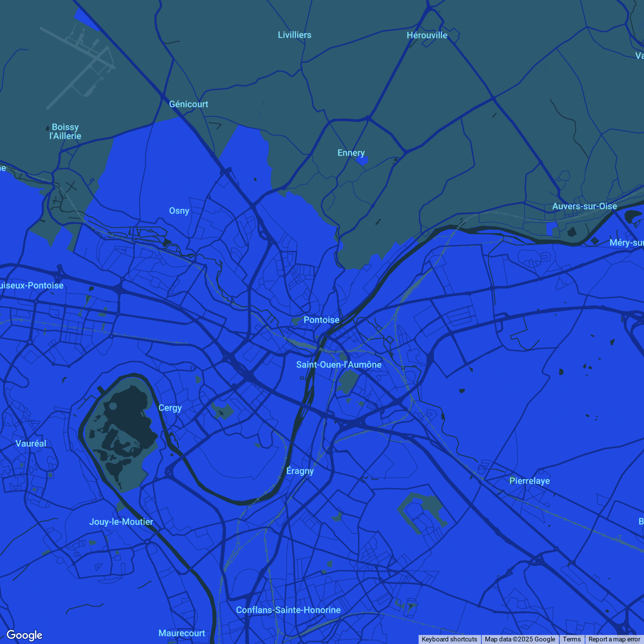Click the Vauréal label

[31, 443]
